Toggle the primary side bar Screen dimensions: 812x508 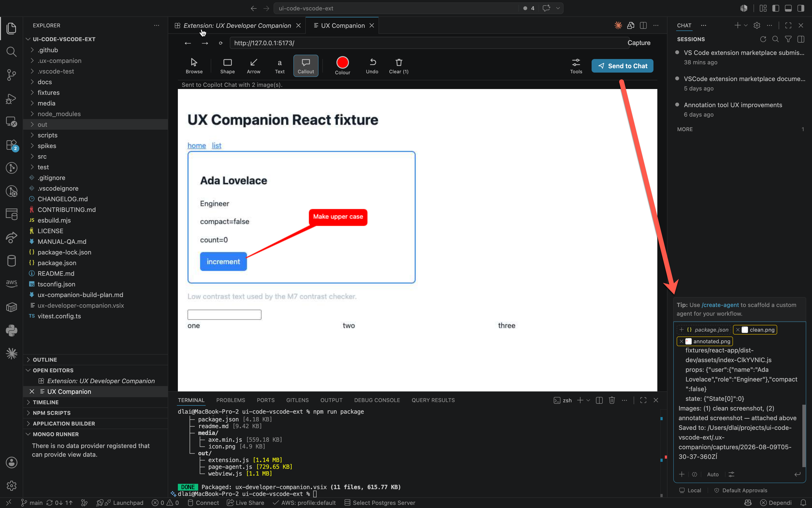tap(776, 8)
